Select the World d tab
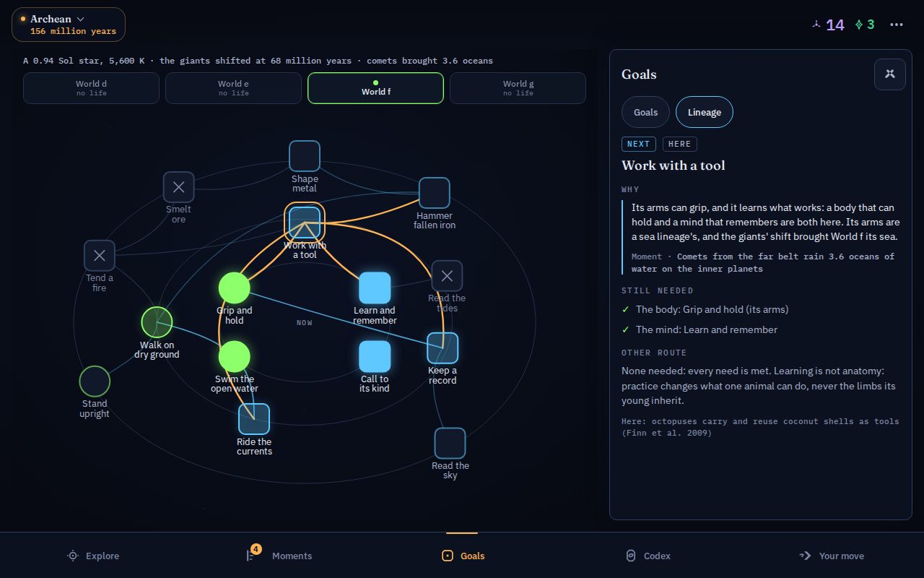Screen dimensions: 924x578 click(x=91, y=88)
